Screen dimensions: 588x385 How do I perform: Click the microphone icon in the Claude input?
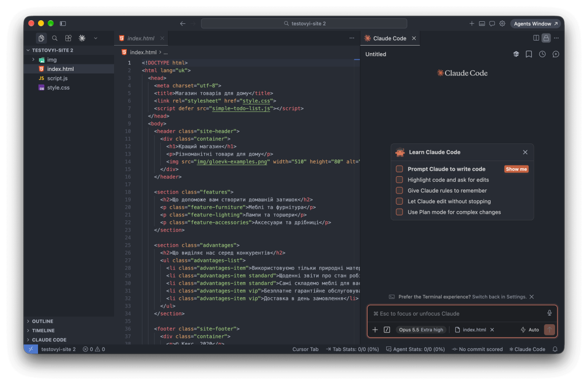point(549,314)
